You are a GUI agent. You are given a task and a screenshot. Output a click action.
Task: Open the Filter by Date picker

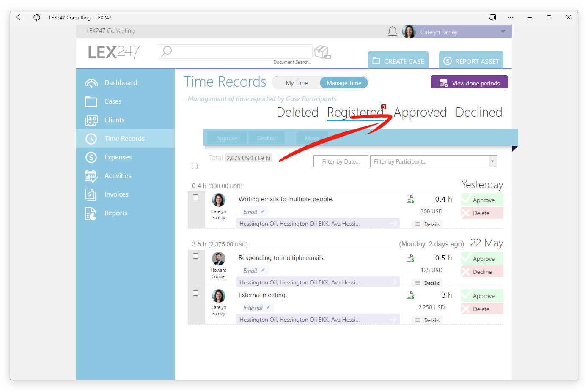click(341, 161)
